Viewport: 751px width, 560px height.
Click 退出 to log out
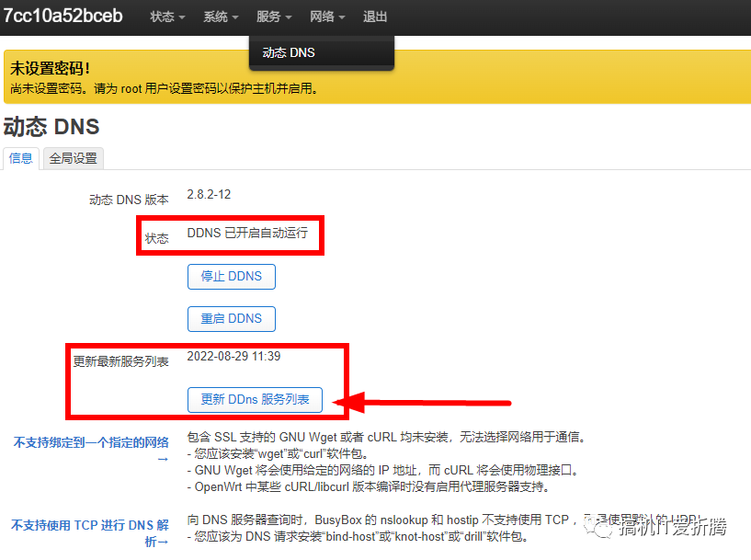374,16
